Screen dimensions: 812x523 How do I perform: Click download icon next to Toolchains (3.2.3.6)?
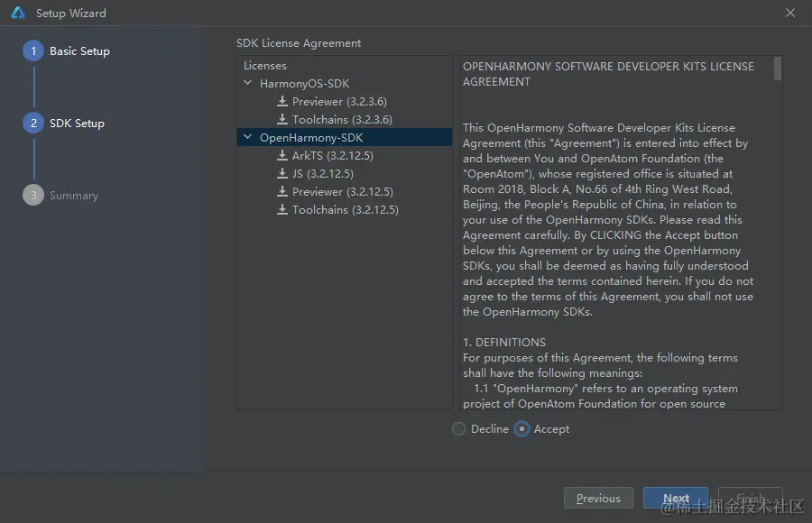pyautogui.click(x=282, y=119)
